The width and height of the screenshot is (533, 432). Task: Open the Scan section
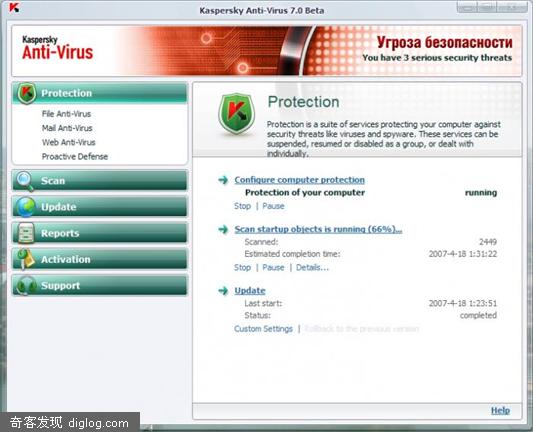[99, 180]
